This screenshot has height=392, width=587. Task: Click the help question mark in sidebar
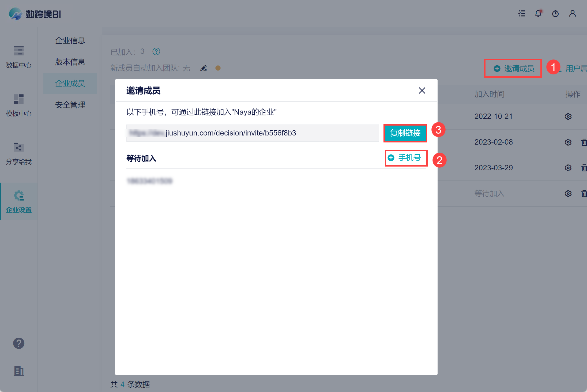19,343
